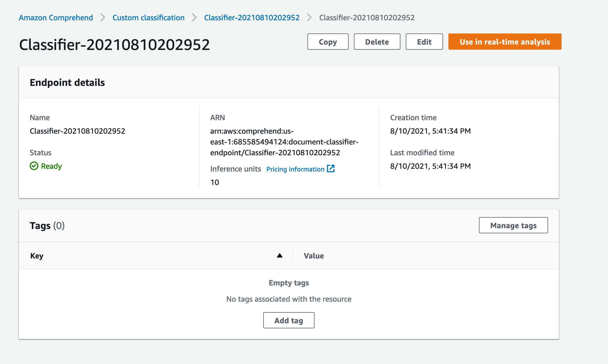The width and height of the screenshot is (608, 364).
Task: Click the green Ready status checkmark icon
Action: tap(34, 166)
